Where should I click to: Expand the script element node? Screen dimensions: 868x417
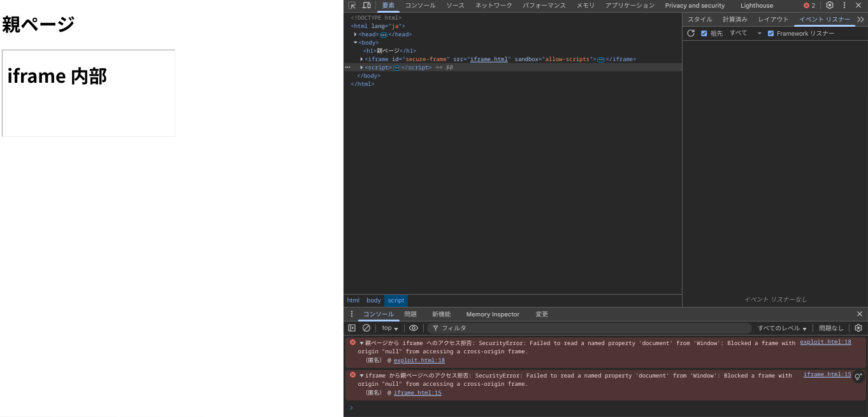point(362,67)
